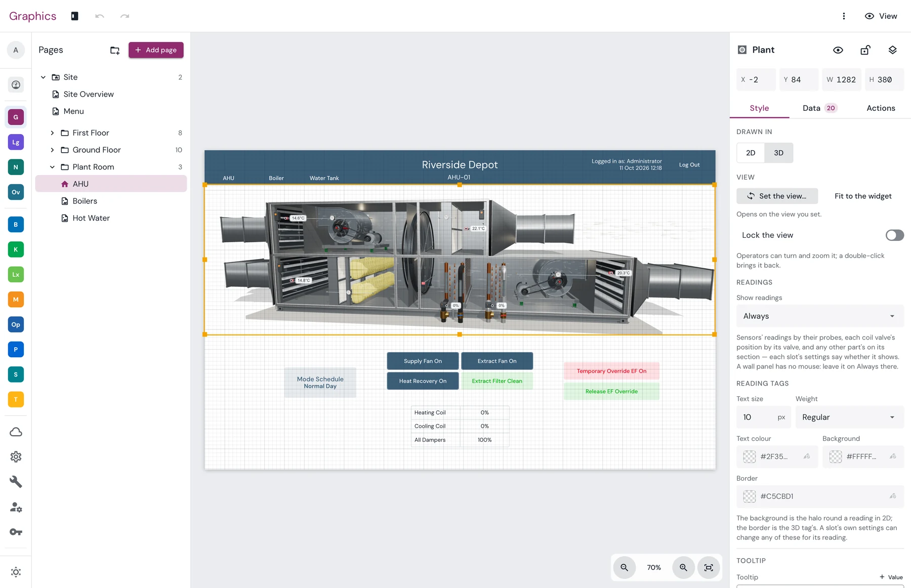The height and width of the screenshot is (588, 911).
Task: Click Temporary Override EF On button
Action: [611, 371]
